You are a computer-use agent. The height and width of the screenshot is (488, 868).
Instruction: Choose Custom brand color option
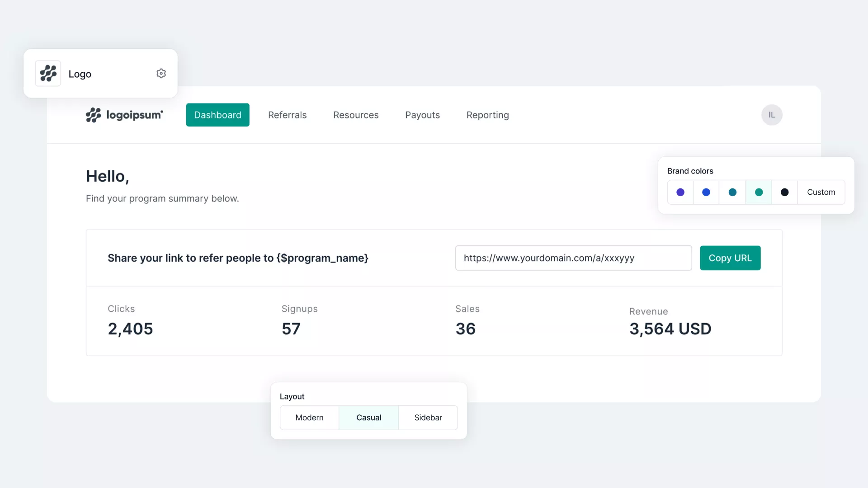click(x=821, y=192)
